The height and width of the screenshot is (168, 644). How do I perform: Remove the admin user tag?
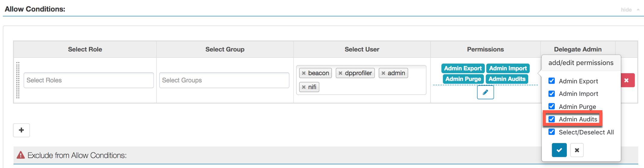383,73
